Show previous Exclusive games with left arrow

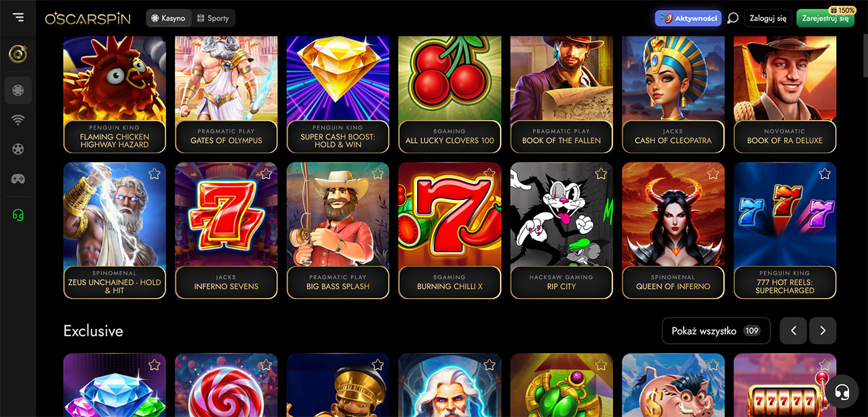(793, 331)
